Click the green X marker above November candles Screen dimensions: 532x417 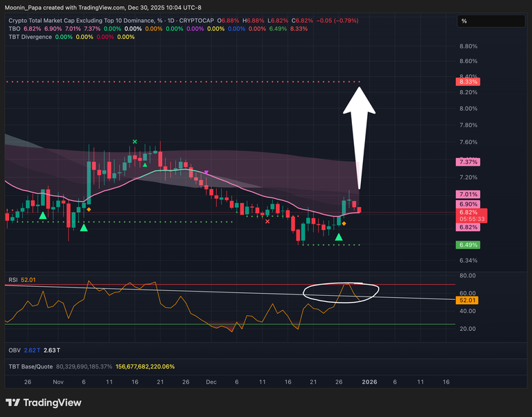135,142
